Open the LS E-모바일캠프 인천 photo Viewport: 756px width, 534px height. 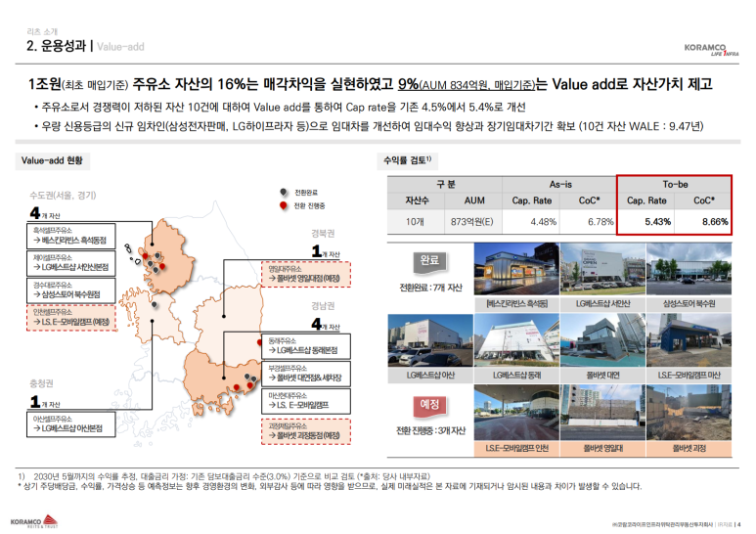pyautogui.click(x=516, y=413)
